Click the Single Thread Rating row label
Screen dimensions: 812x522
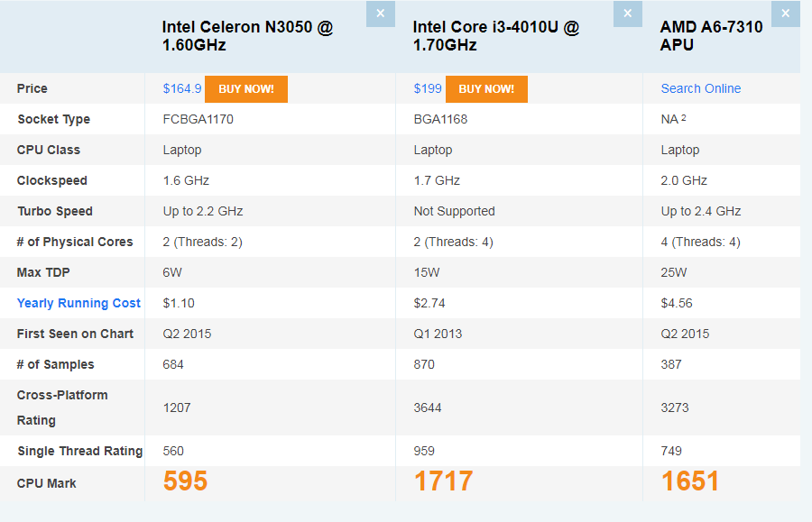[79, 451]
